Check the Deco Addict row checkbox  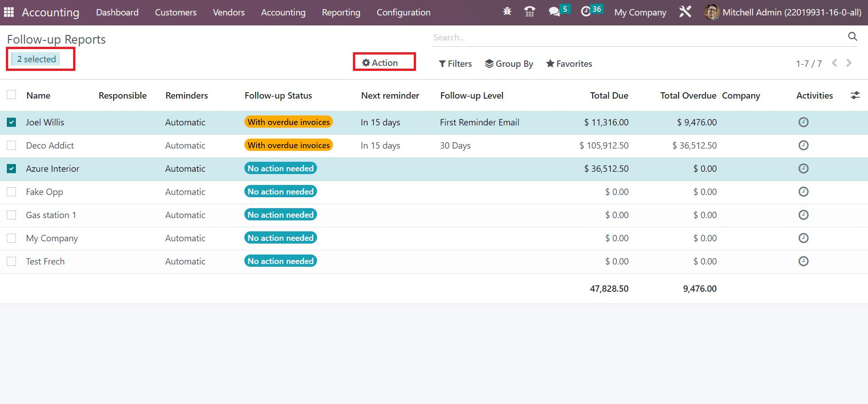tap(11, 145)
